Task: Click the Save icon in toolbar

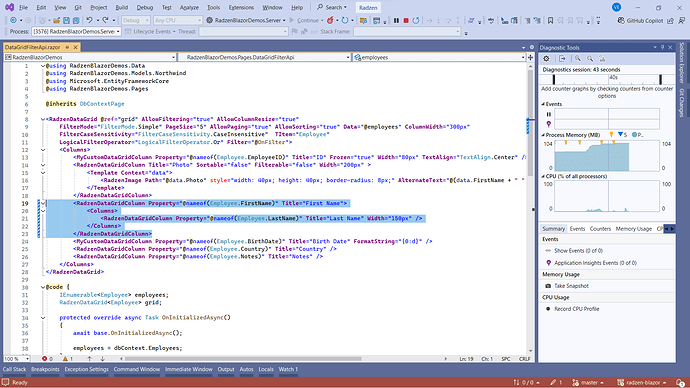Action: (66, 20)
